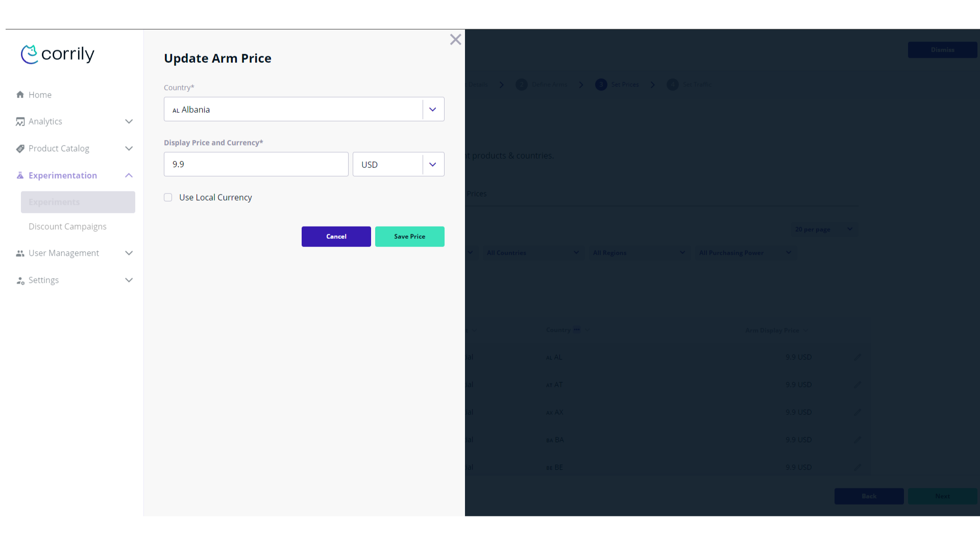Click the display price field showing 9.9
The height and width of the screenshot is (551, 980).
256,164
